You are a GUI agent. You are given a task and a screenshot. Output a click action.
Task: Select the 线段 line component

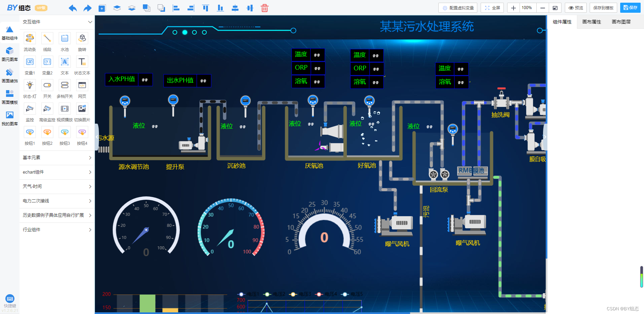click(x=47, y=38)
